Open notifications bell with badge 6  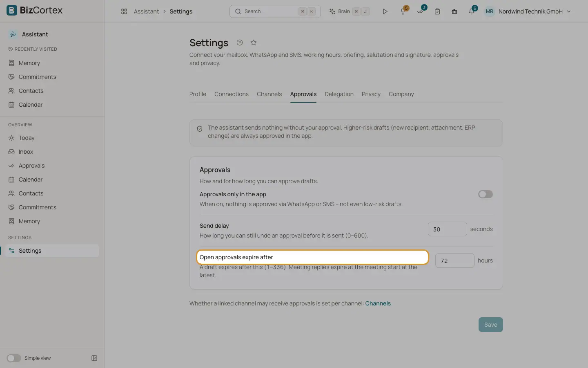coord(472,11)
